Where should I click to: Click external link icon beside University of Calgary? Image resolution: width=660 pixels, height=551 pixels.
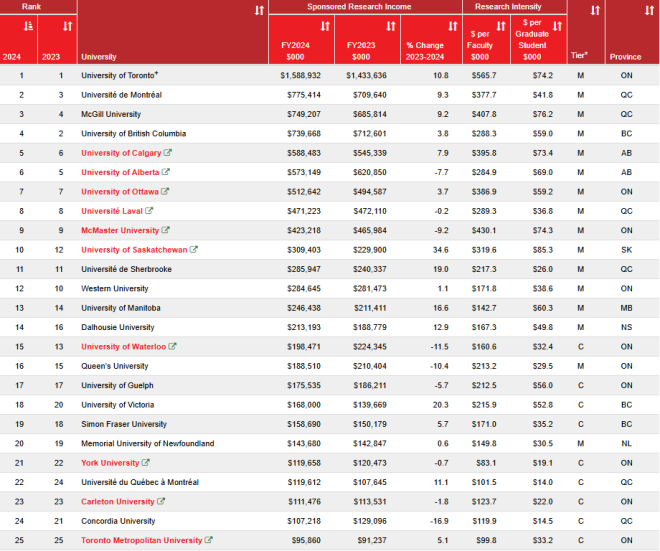tap(167, 153)
